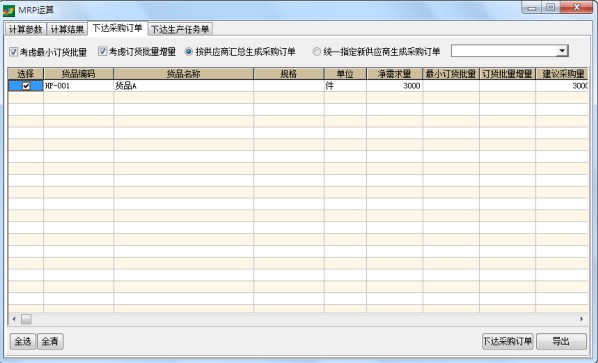This screenshot has width=598, height=363.
Task: Select the HP-001 product code cell
Action: pos(79,86)
